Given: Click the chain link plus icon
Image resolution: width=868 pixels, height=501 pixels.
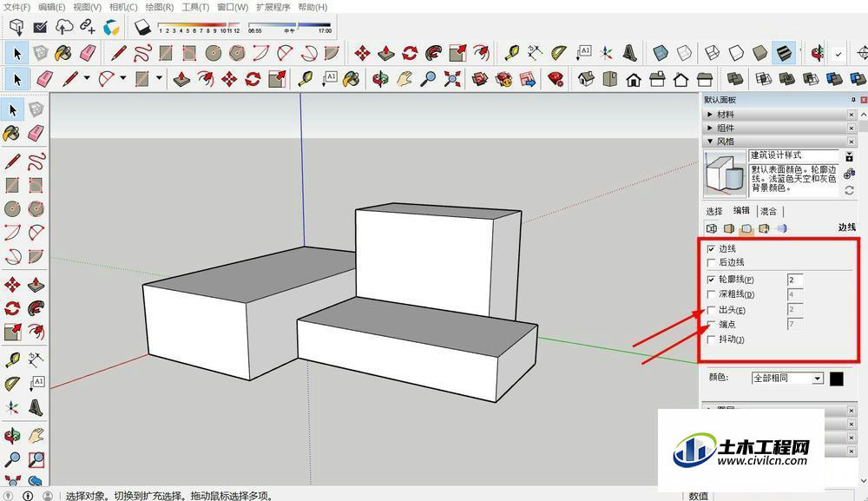Looking at the screenshot, I should coord(88,26).
